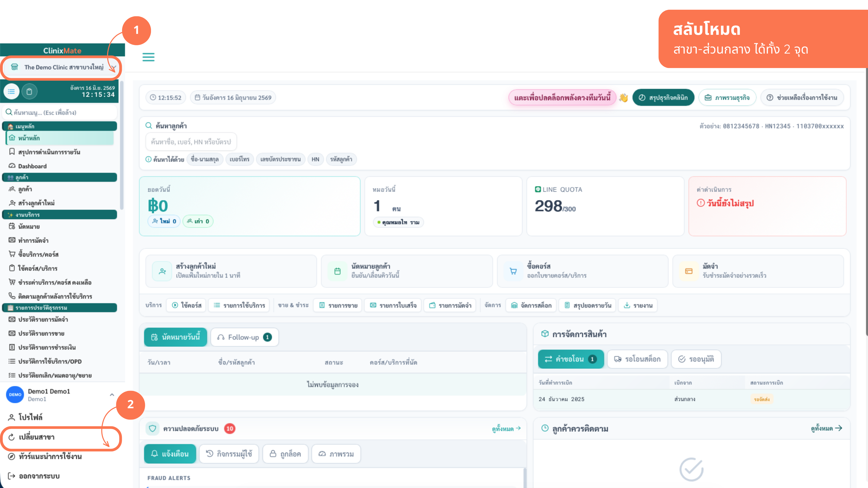Image resolution: width=868 pixels, height=488 pixels.
Task: Select the HN search chip
Action: 315,159
